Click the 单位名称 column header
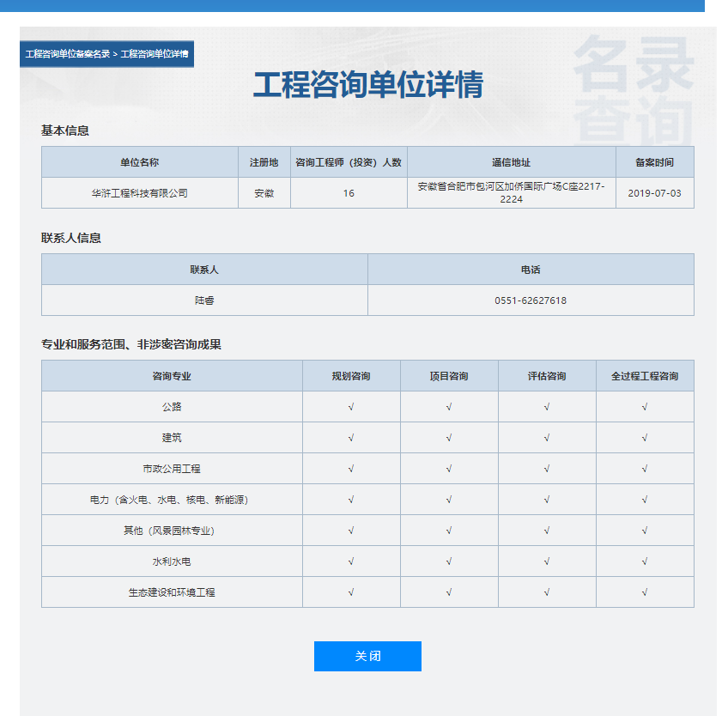The width and height of the screenshot is (728, 716). pyautogui.click(x=140, y=162)
